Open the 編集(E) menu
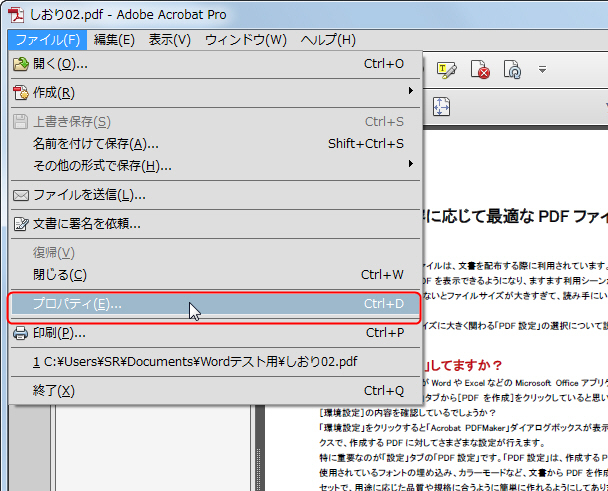 tap(114, 40)
